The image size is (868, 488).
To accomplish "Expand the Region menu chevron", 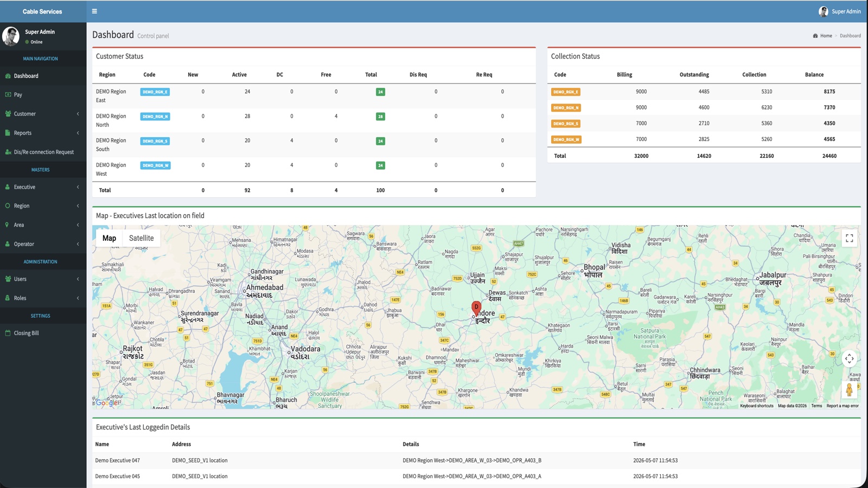I will click(x=78, y=206).
